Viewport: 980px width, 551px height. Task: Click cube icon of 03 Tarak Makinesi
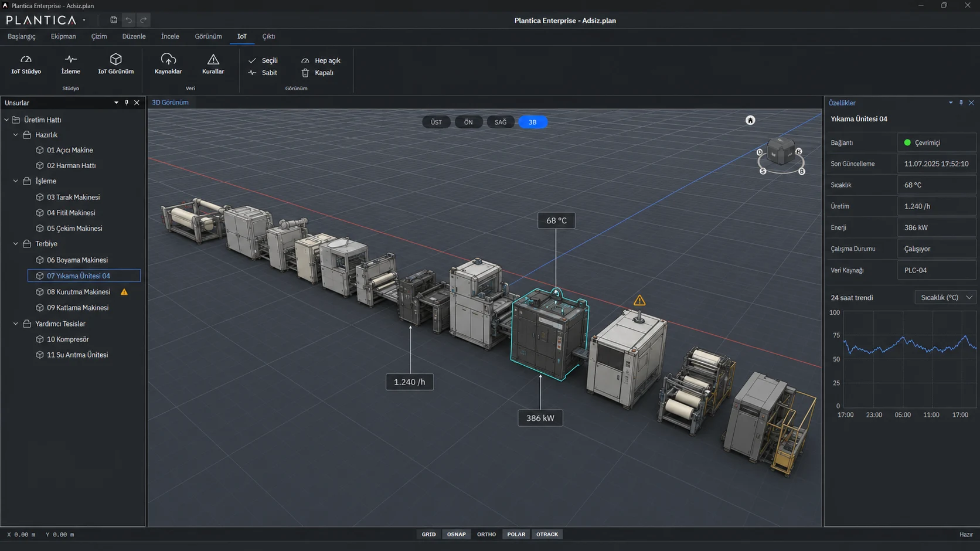tap(40, 198)
